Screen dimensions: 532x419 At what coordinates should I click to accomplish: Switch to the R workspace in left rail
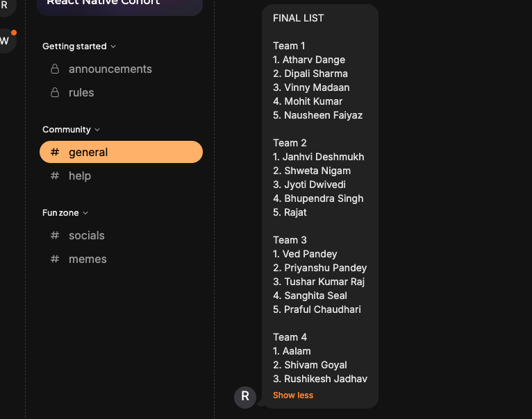coord(5,6)
